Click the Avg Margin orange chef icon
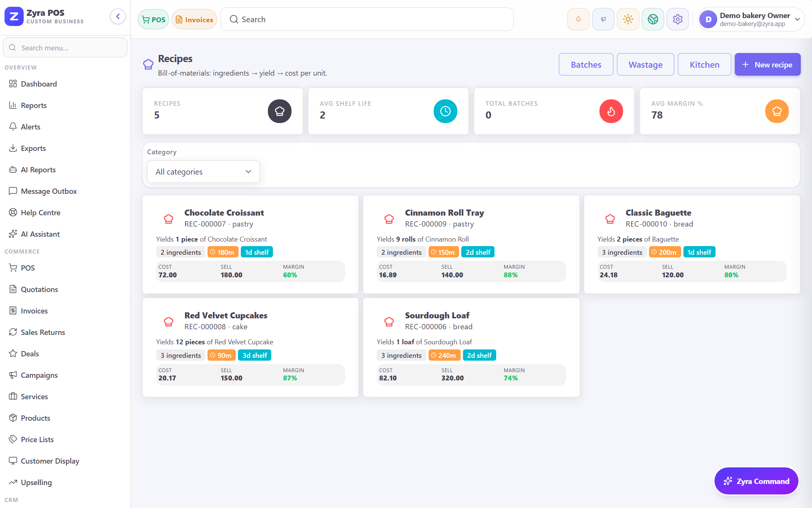Viewport: 812px width, 508px height. point(777,111)
